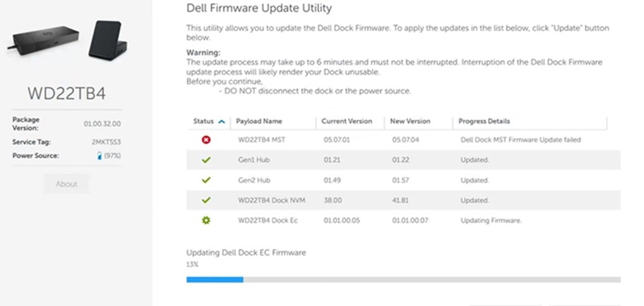The image size is (644, 306).
Task: Click the gear updating icon for WD22TB4 Dock Ec
Action: click(x=206, y=220)
